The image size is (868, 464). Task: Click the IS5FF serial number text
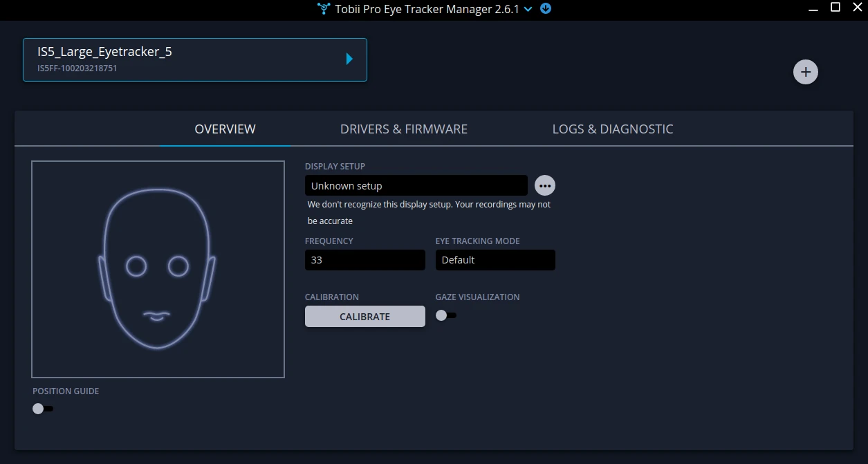76,68
